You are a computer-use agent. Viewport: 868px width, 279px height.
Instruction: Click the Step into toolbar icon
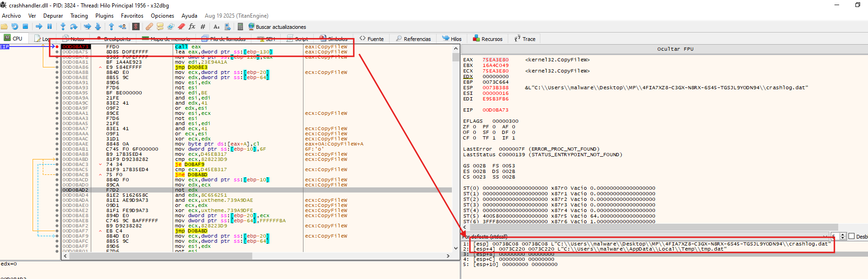pyautogui.click(x=63, y=27)
